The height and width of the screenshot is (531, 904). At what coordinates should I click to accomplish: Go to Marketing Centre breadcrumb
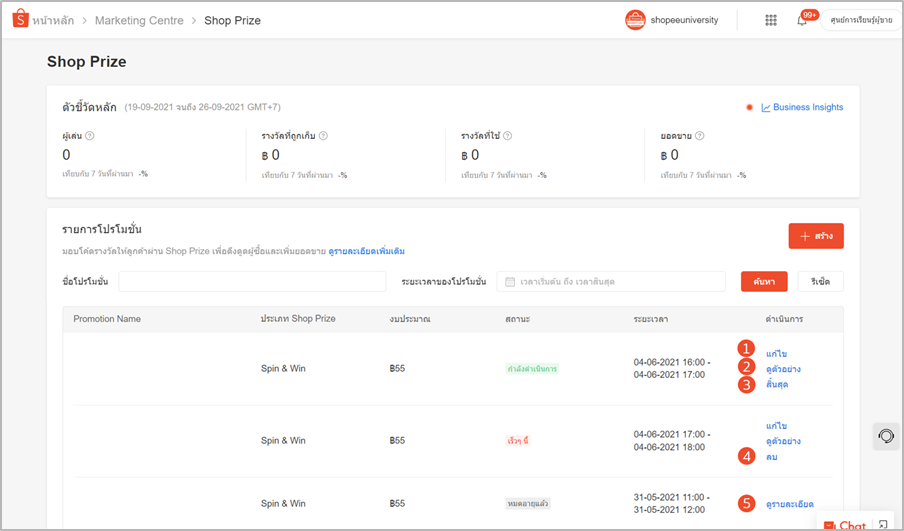(139, 21)
